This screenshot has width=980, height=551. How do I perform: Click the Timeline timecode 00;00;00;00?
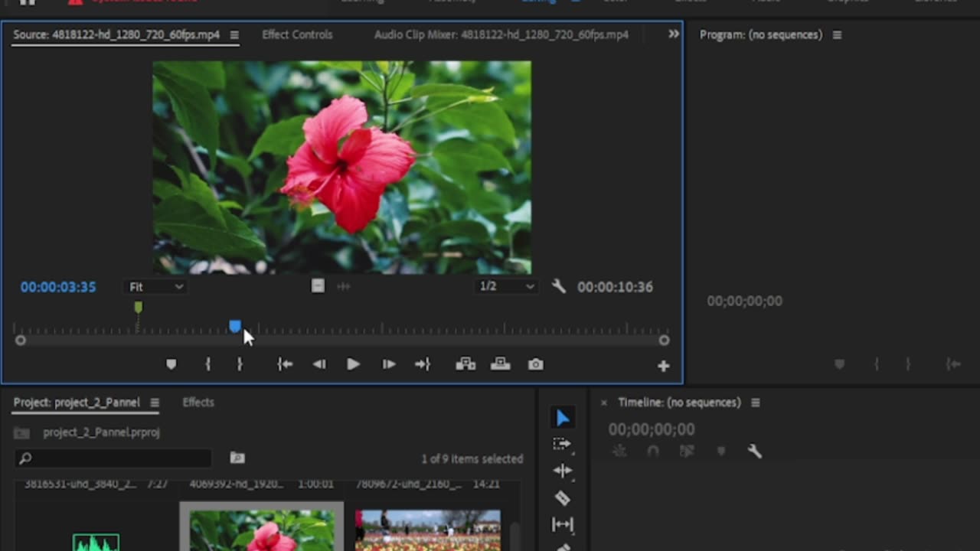click(652, 429)
